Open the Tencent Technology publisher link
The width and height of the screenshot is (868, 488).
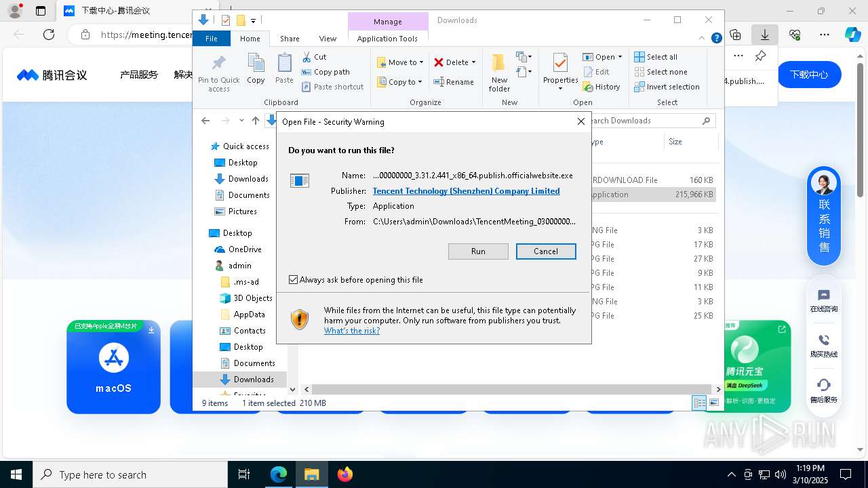tap(467, 191)
